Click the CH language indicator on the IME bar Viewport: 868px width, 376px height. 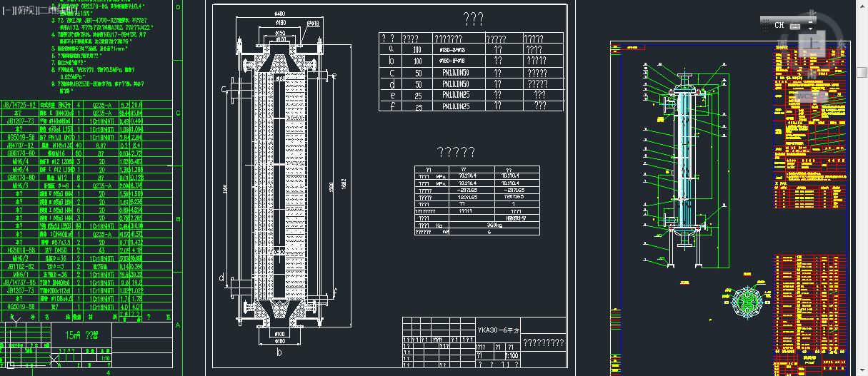[x=779, y=24]
